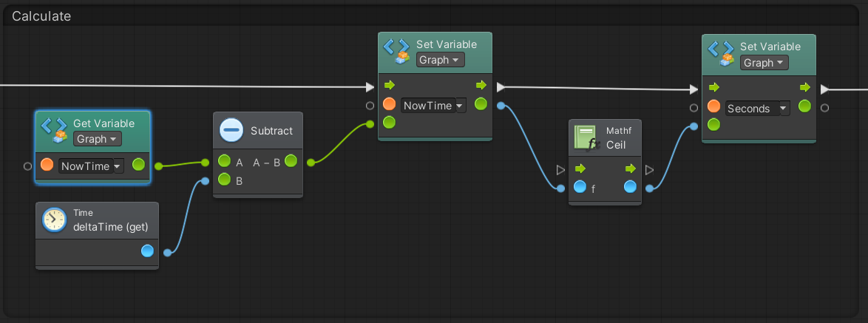Click the green value output port of Get Variable

coord(138,164)
